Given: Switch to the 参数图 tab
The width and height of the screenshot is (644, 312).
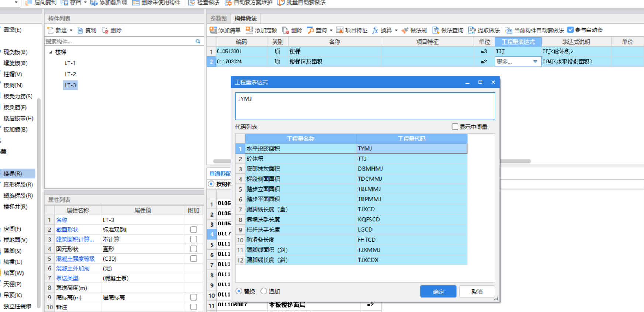Looking at the screenshot, I should 219,18.
